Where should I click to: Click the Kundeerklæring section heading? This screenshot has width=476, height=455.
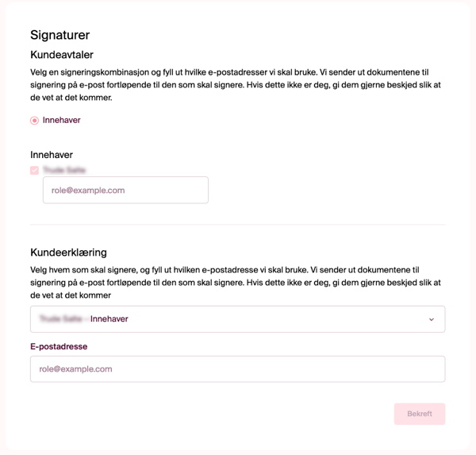[x=68, y=253]
